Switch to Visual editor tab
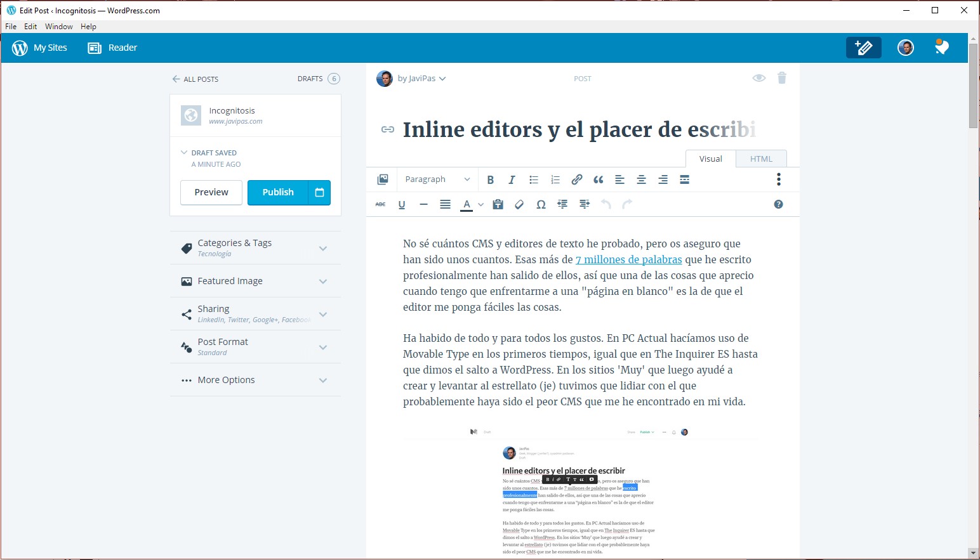Image resolution: width=980 pixels, height=560 pixels. [x=710, y=159]
